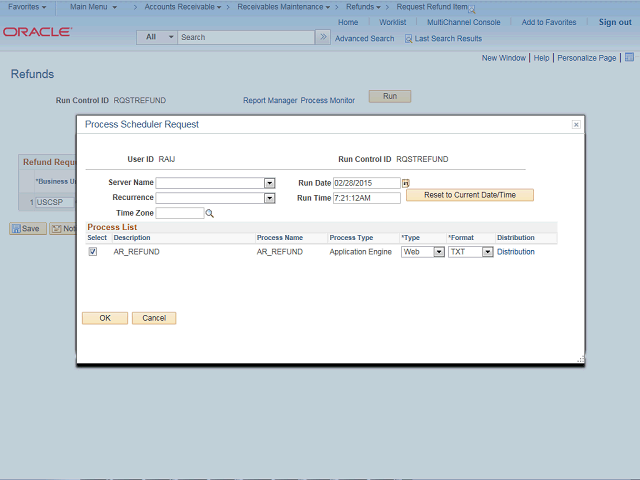Open the Favorites menu
The height and width of the screenshot is (480, 640).
point(27,7)
